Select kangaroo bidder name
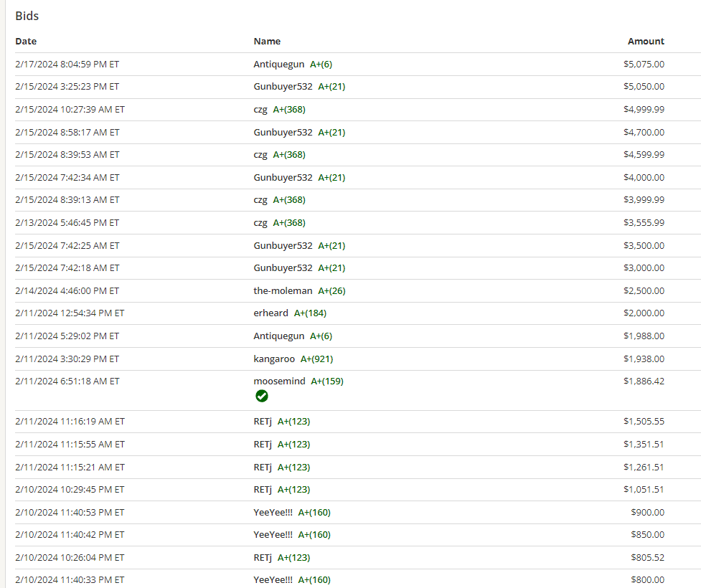This screenshot has height=588, width=701. 274,359
